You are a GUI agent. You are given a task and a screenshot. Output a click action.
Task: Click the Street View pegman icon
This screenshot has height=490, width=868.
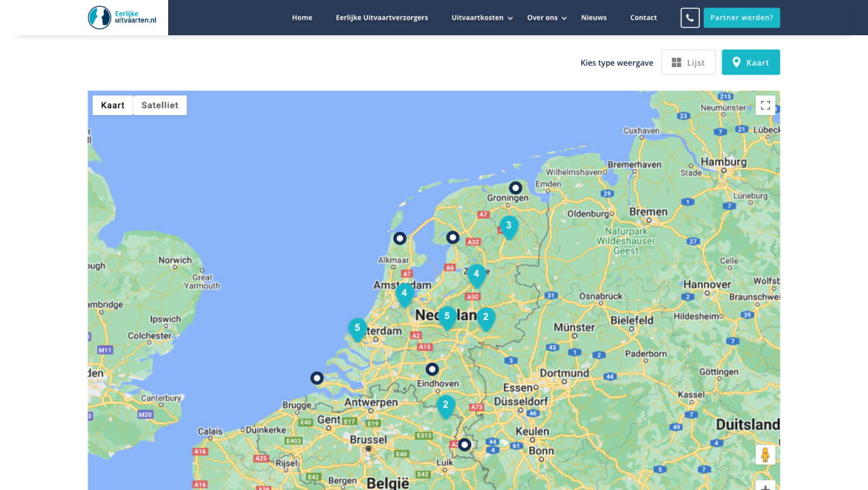click(765, 455)
